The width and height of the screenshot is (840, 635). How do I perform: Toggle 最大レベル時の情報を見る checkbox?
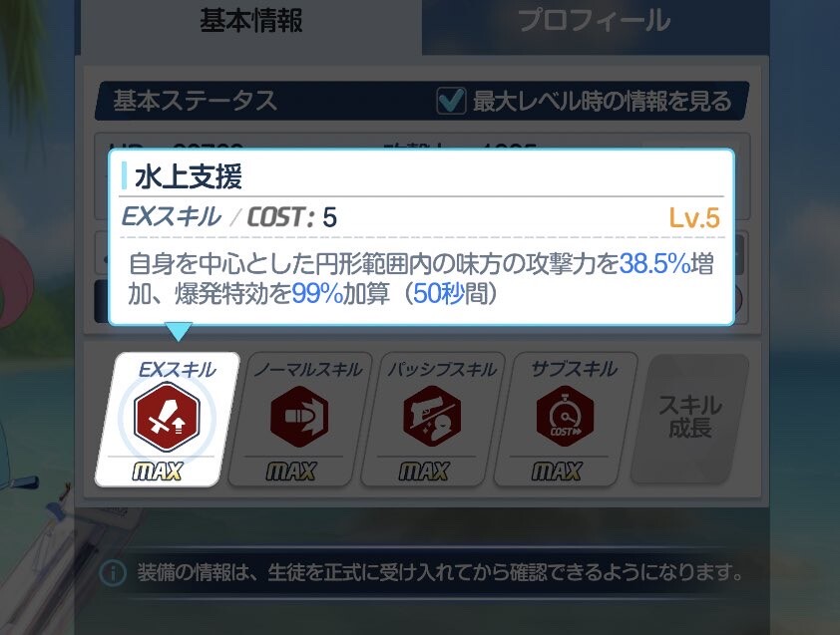coord(451,101)
